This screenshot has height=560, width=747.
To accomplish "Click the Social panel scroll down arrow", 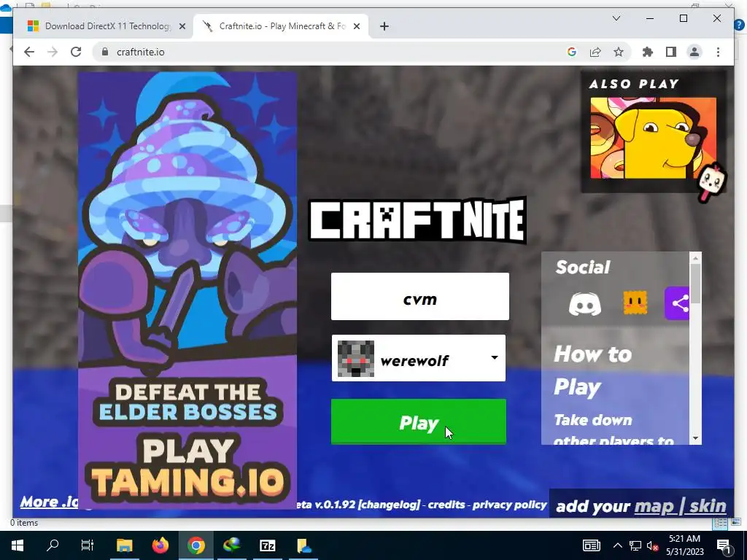I will pos(695,438).
